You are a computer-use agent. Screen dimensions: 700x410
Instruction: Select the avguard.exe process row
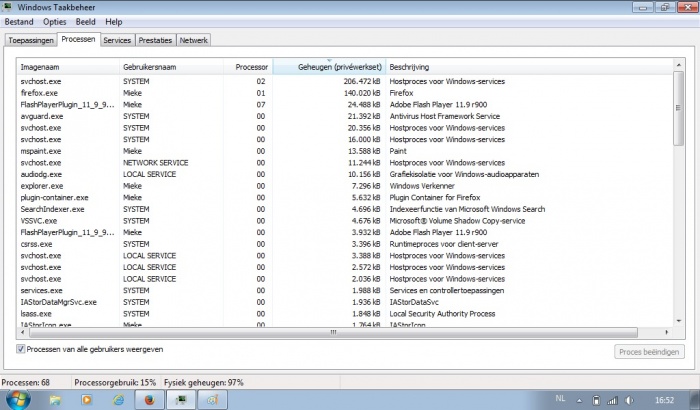pos(345,116)
